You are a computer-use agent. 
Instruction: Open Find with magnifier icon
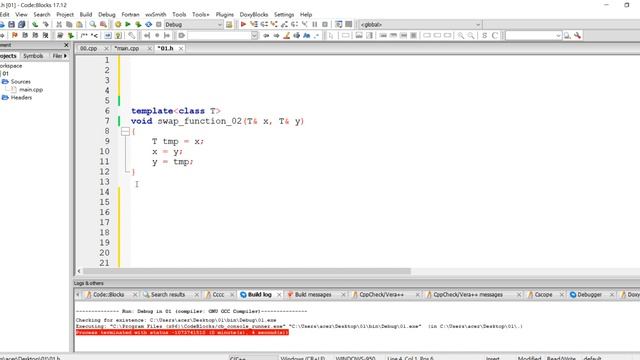[x=93, y=24]
